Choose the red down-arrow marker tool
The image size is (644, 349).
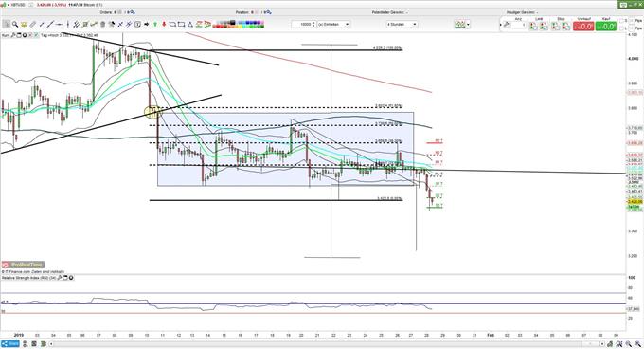[x=164, y=25]
